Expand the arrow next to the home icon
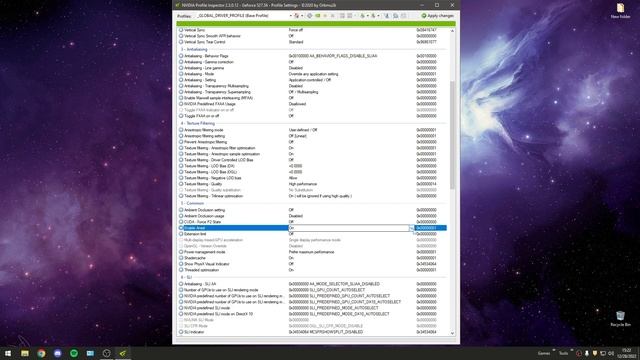This screenshot has width=640, height=360. [x=302, y=16]
